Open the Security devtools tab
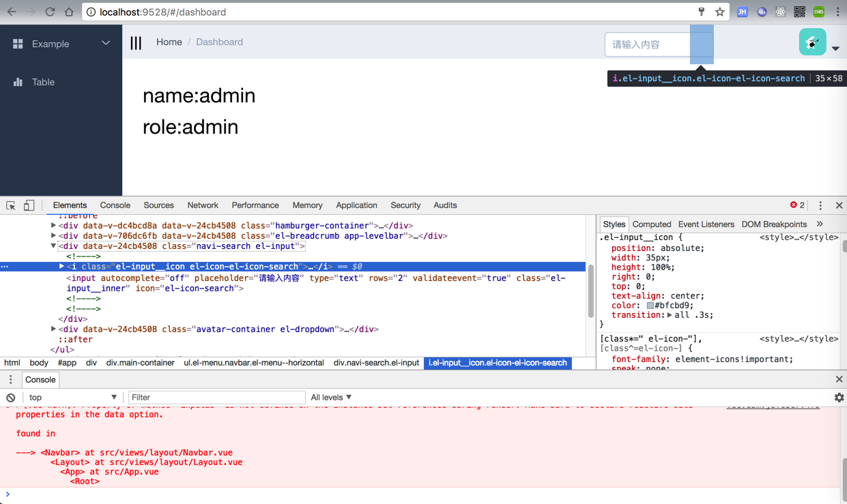This screenshot has width=847, height=504. (405, 205)
